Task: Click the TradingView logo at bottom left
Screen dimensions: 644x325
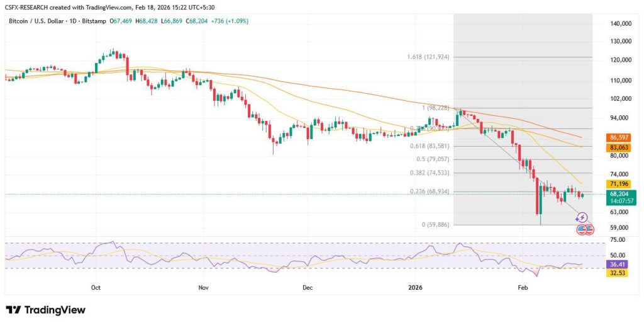Action: [x=45, y=310]
